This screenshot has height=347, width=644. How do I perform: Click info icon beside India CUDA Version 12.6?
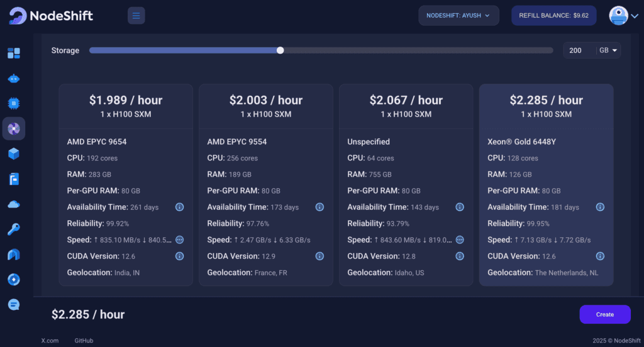[x=179, y=256]
